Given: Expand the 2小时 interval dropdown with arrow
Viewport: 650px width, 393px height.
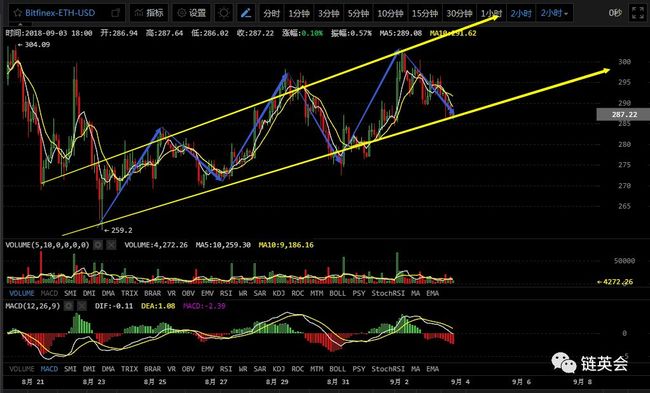Looking at the screenshot, I should pos(555,13).
